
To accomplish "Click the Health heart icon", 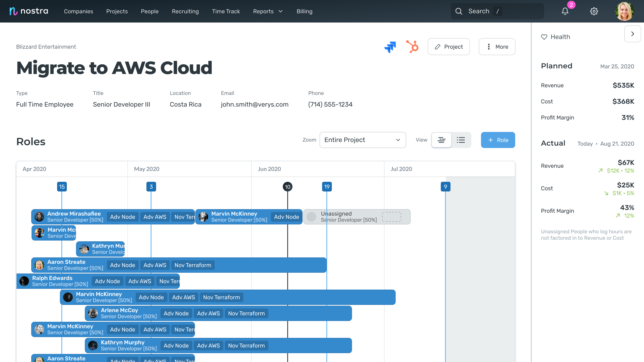I will [544, 37].
